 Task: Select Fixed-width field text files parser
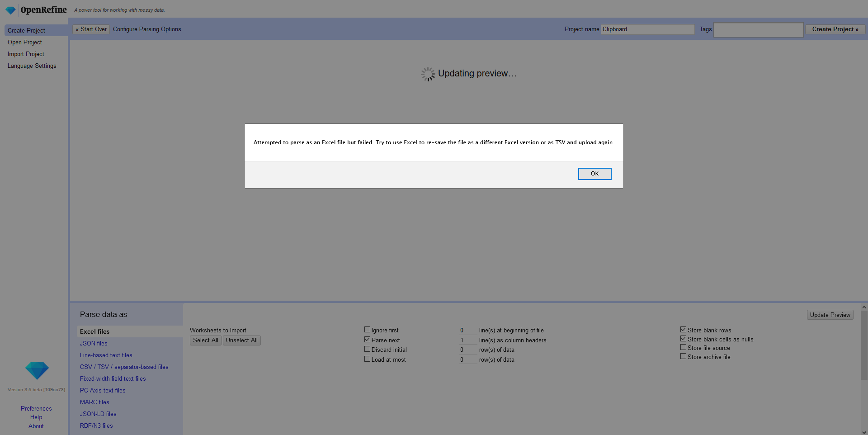(x=113, y=378)
